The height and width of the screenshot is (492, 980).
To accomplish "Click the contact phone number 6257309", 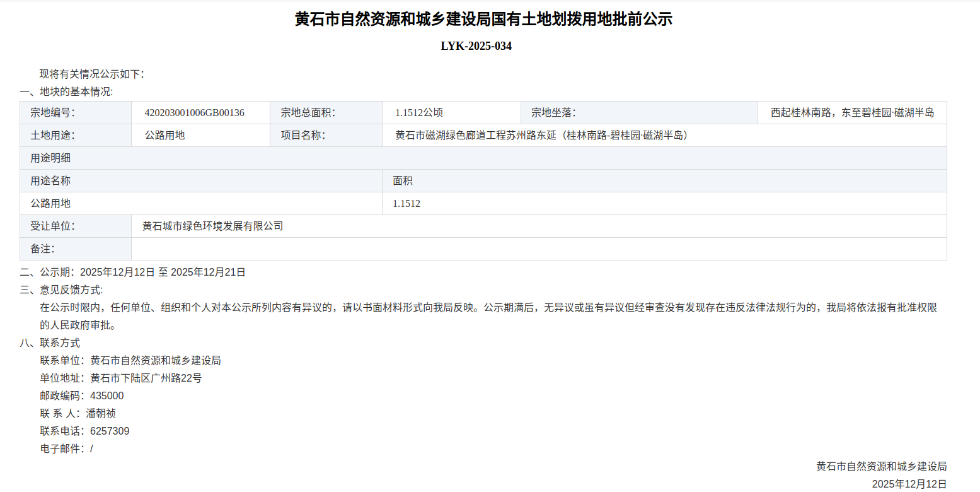I will 110,431.
